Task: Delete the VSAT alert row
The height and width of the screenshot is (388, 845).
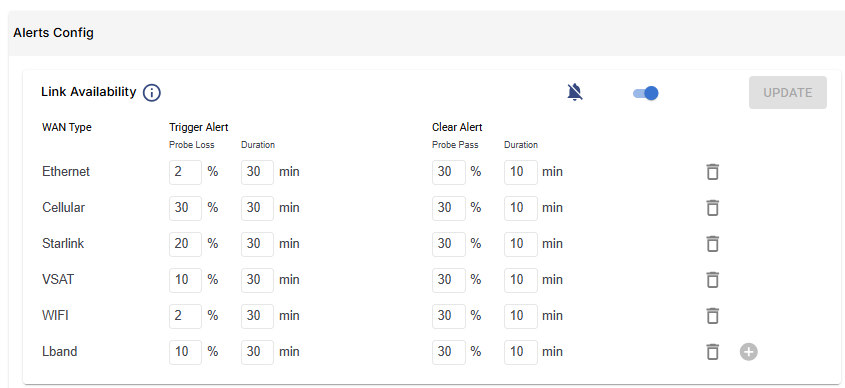Action: click(712, 280)
